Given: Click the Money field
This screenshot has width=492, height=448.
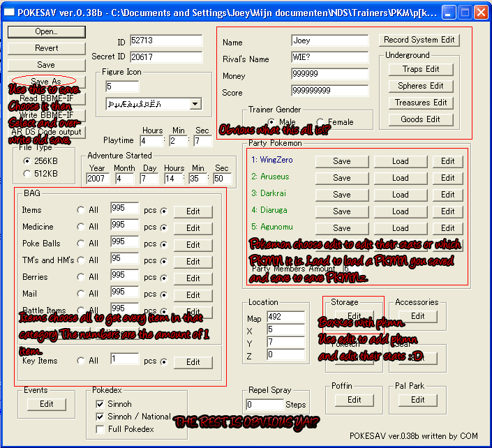Looking at the screenshot, I should pos(329,74).
